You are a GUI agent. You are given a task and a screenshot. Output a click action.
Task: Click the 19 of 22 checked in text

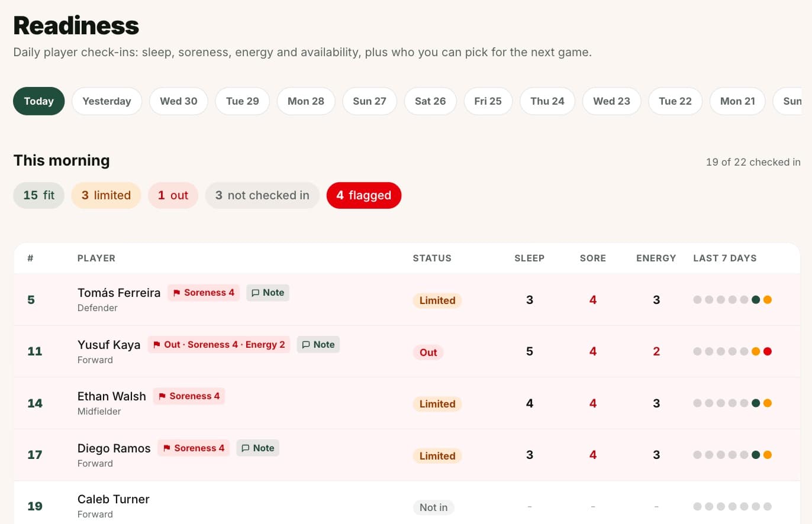[x=753, y=162]
